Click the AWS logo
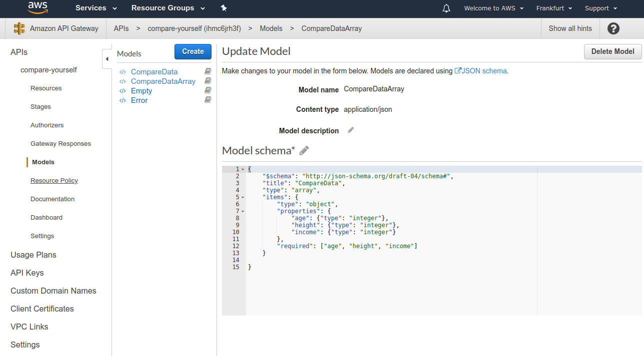 pyautogui.click(x=37, y=8)
